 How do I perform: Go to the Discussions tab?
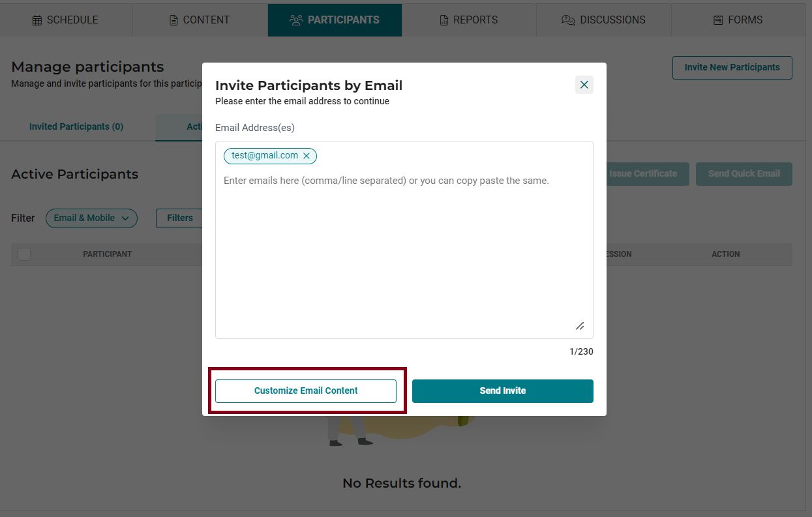[603, 20]
